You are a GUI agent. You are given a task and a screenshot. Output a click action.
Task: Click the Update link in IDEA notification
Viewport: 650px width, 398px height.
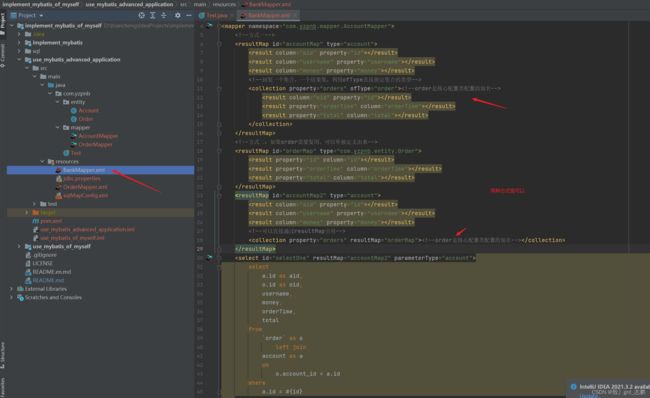pyautogui.click(x=589, y=396)
